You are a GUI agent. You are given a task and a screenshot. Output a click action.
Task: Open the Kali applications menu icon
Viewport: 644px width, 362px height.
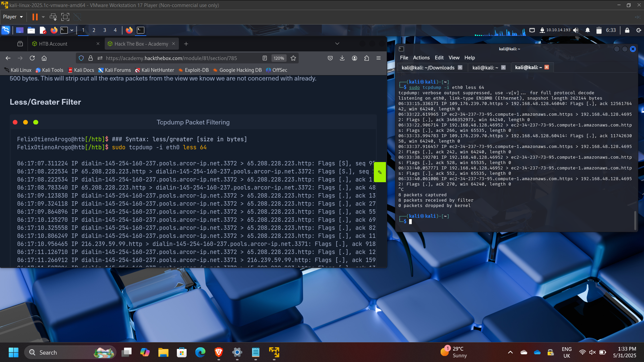(6, 30)
